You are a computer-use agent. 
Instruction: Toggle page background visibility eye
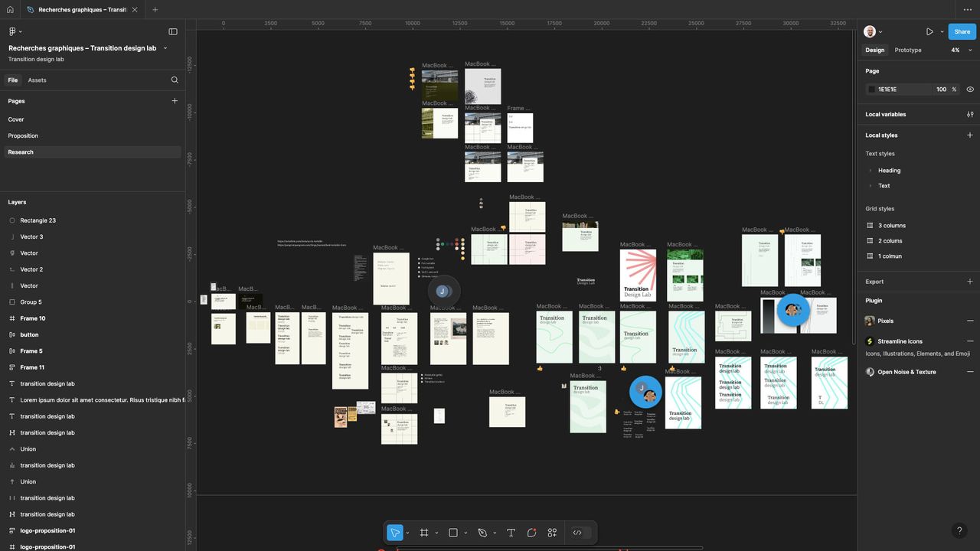[970, 90]
